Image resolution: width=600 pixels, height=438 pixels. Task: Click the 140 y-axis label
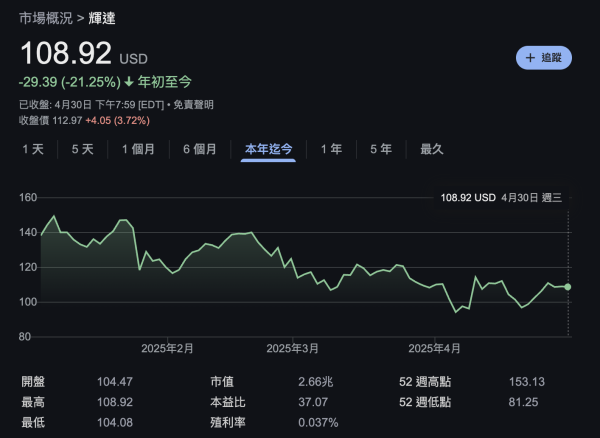pos(28,233)
